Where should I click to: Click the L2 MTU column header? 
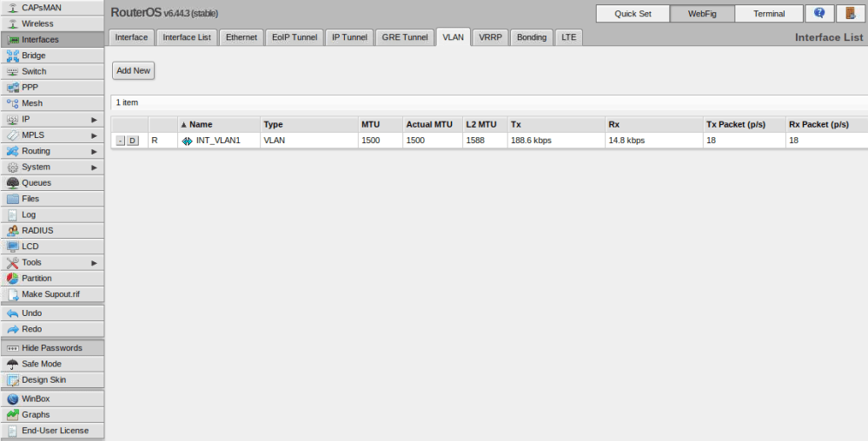click(x=484, y=124)
